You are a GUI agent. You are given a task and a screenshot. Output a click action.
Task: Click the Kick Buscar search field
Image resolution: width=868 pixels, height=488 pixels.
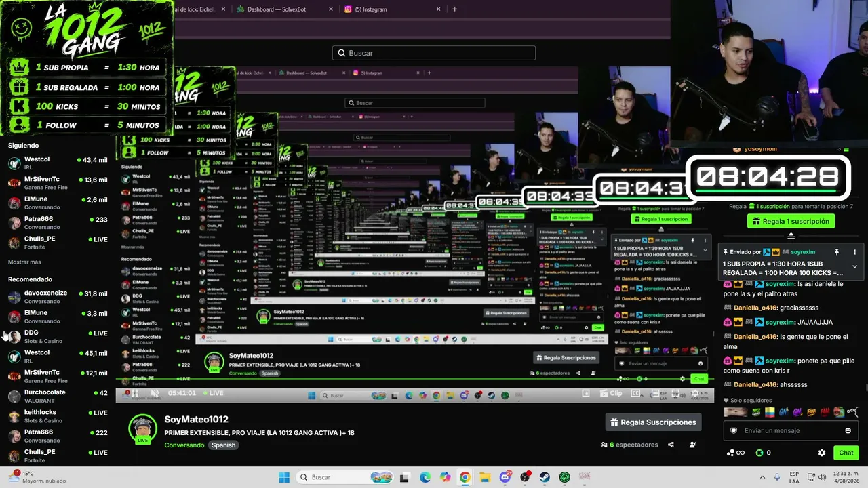[434, 53]
